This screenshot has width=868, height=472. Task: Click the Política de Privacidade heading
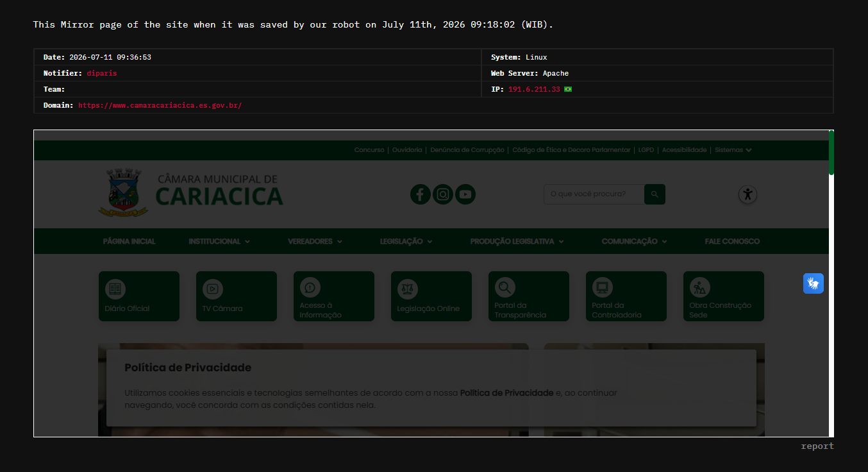click(188, 367)
